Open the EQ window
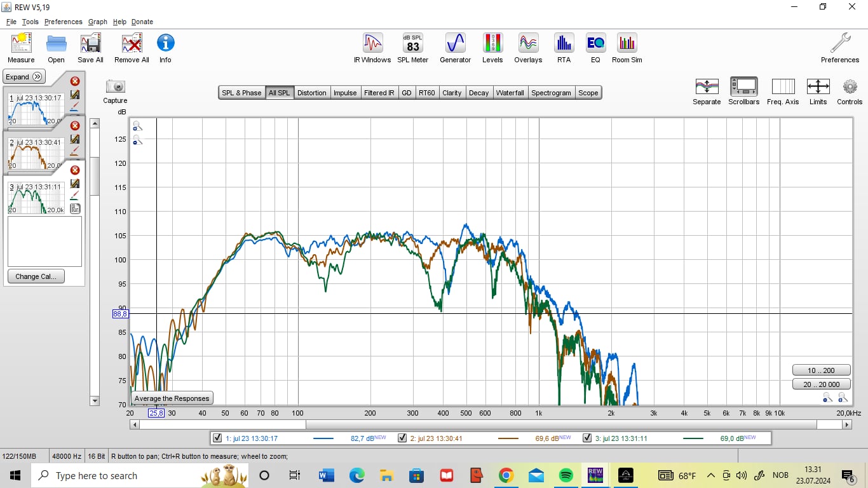 (x=595, y=44)
